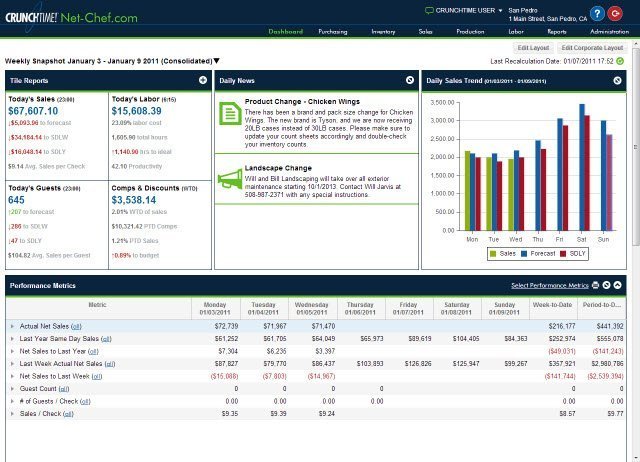The width and height of the screenshot is (640, 462).
Task: Open the Reports menu
Action: 557,31
